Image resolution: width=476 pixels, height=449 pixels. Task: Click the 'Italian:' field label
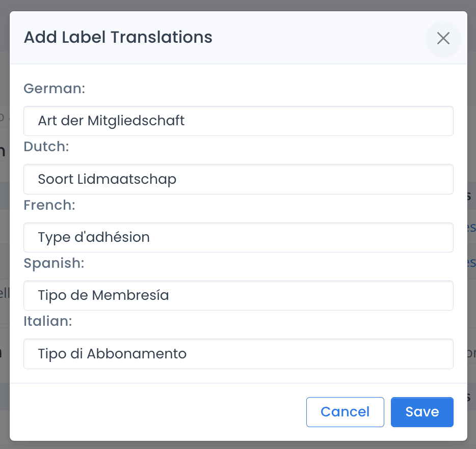click(48, 321)
